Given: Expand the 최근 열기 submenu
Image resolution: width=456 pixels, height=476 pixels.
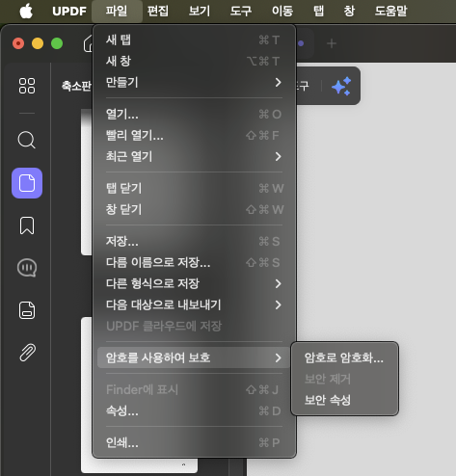Looking at the screenshot, I should (194, 157).
